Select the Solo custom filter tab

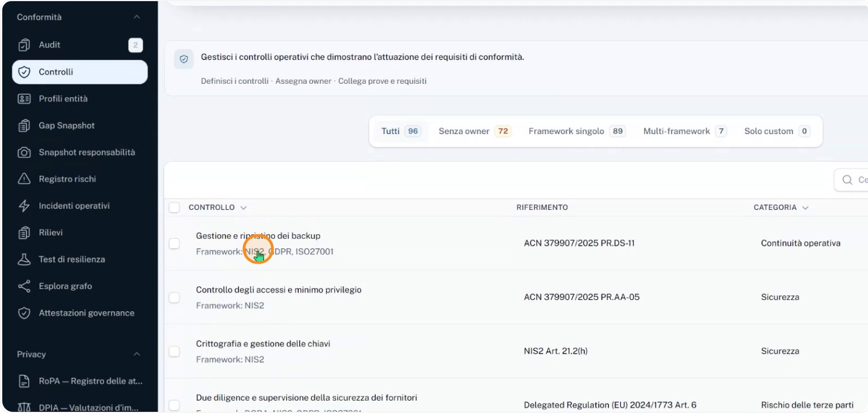pyautogui.click(x=777, y=131)
